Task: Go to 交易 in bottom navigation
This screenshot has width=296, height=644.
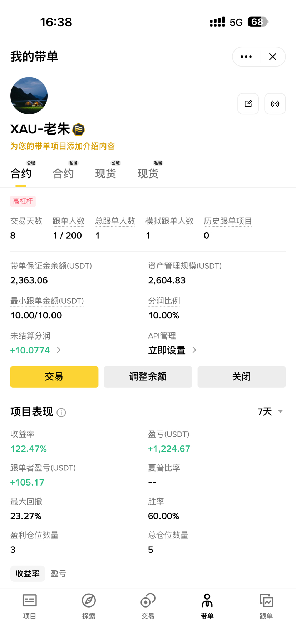Action: 148,606
